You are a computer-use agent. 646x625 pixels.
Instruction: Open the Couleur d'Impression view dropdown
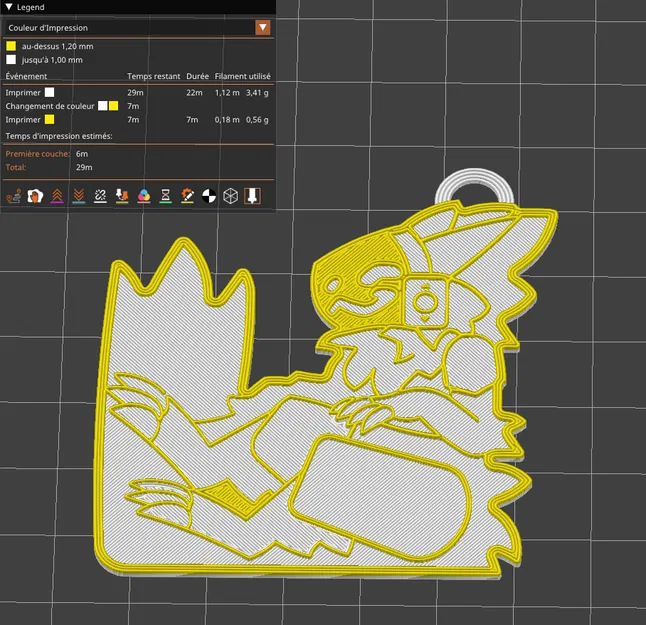click(138, 28)
